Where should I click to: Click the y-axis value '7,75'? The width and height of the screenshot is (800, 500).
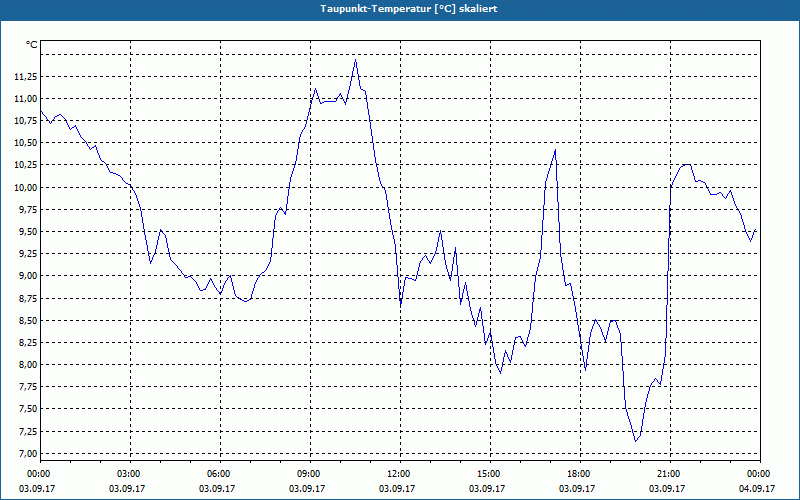coord(27,387)
